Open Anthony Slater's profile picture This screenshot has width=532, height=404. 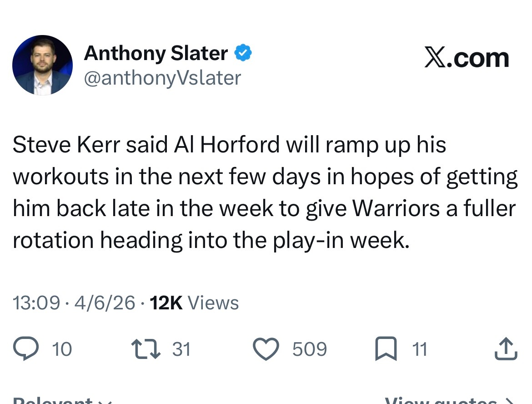pyautogui.click(x=42, y=65)
